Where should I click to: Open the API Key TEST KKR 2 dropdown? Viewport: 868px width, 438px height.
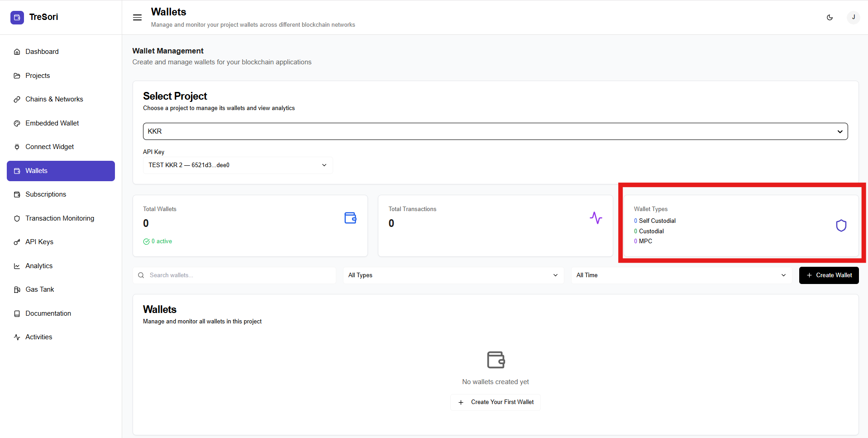[x=238, y=165]
